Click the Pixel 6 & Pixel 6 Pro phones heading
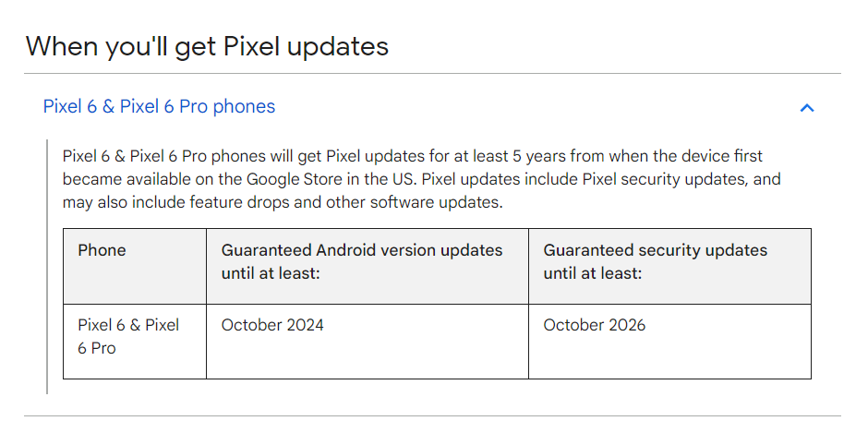The width and height of the screenshot is (868, 433). [x=159, y=106]
